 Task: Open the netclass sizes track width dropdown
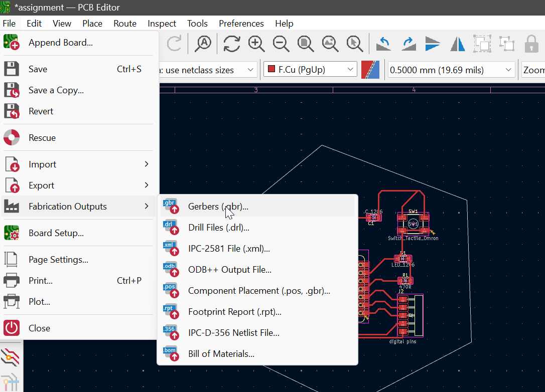(x=207, y=70)
